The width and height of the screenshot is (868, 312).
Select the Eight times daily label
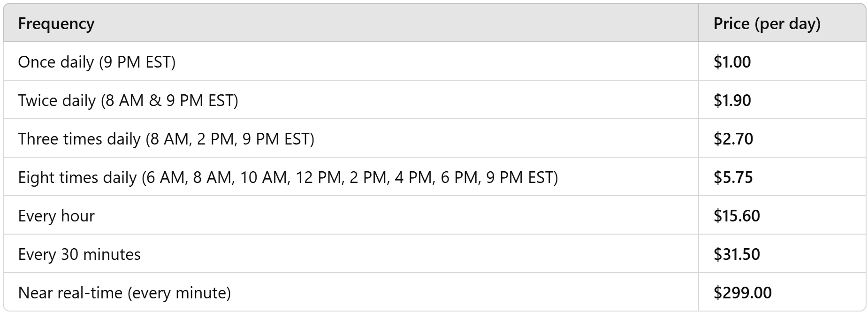coord(77,177)
